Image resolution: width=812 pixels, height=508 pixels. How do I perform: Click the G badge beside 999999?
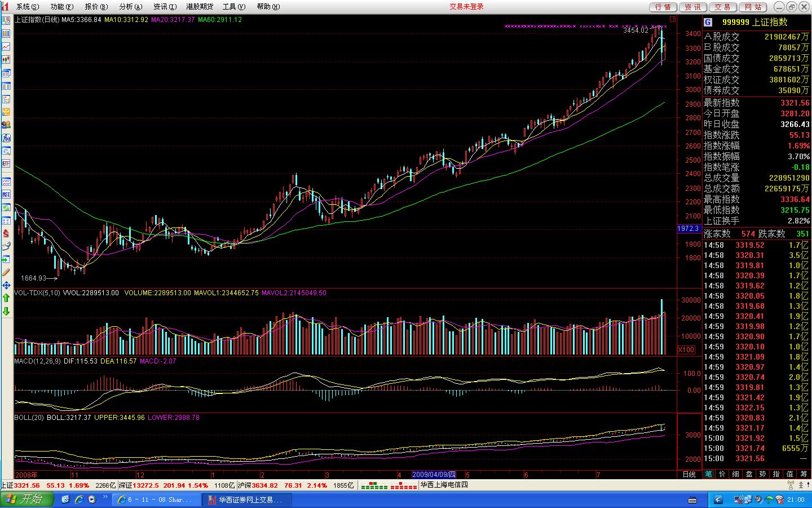pyautogui.click(x=708, y=22)
